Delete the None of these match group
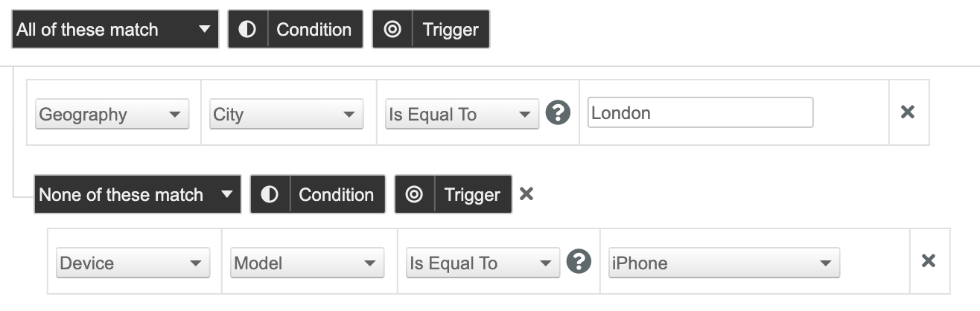The width and height of the screenshot is (980, 311). tap(526, 194)
